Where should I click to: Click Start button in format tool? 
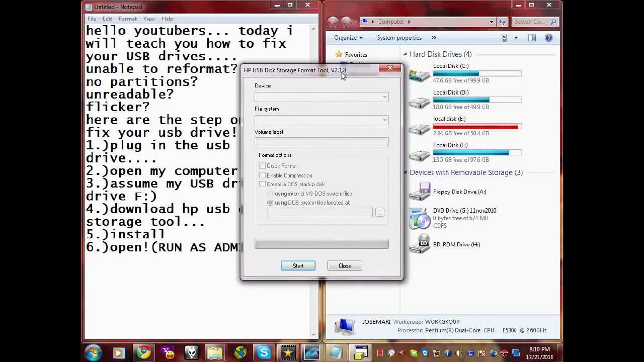click(298, 266)
